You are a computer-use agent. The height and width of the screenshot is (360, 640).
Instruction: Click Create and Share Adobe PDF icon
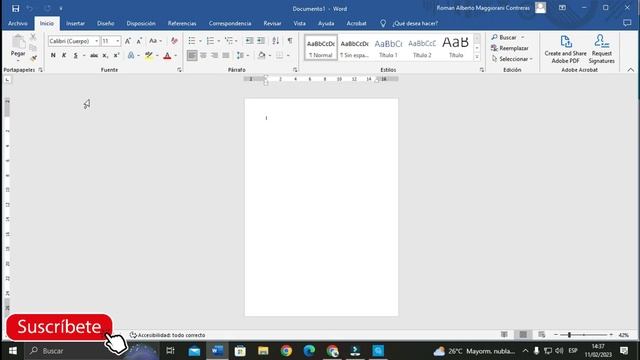click(565, 42)
